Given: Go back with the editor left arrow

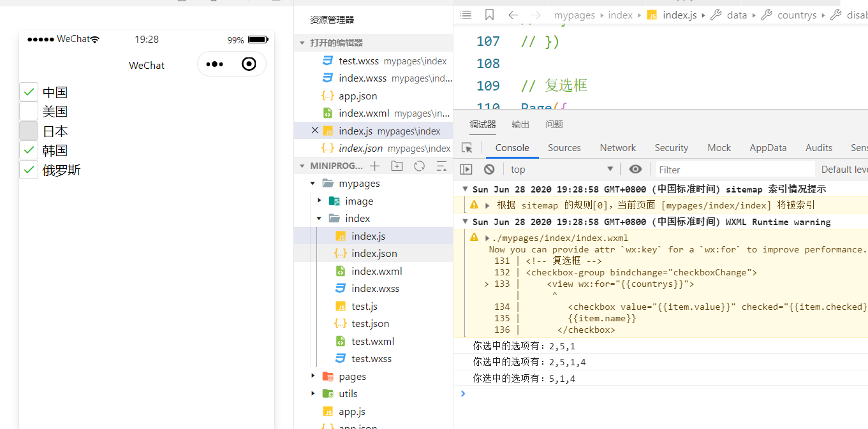Looking at the screenshot, I should [513, 15].
